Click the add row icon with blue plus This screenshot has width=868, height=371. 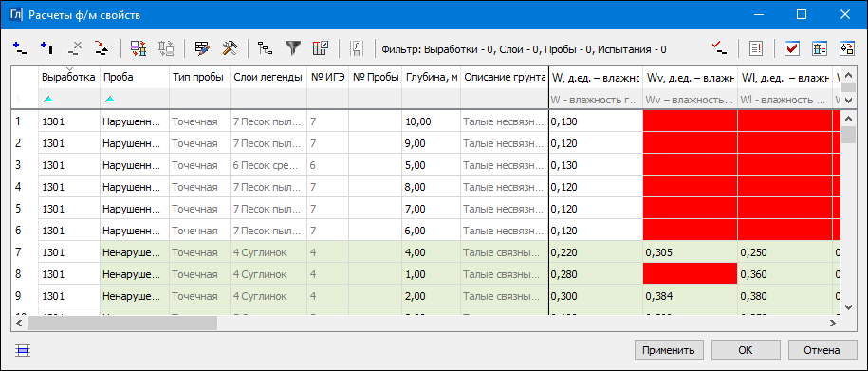pyautogui.click(x=19, y=48)
